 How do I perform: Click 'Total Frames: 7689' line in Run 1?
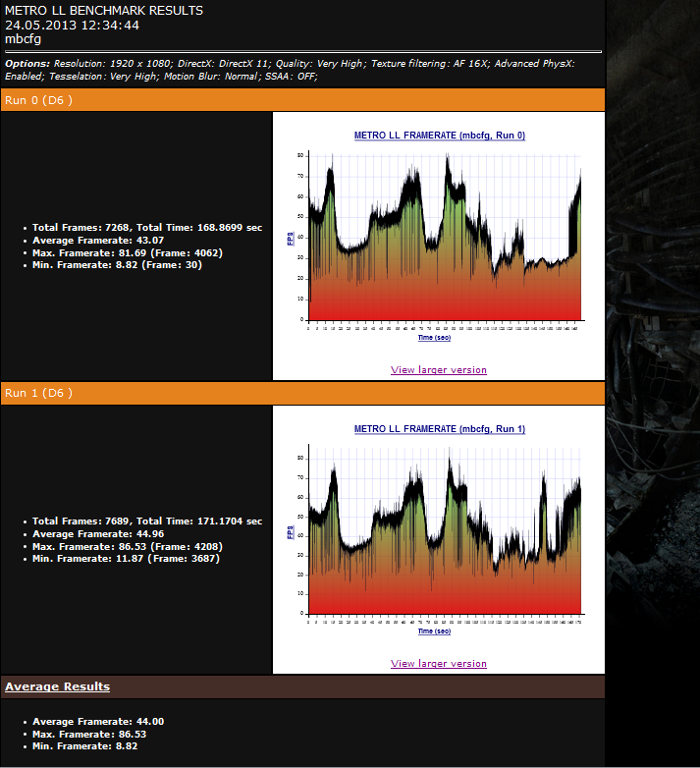(147, 521)
